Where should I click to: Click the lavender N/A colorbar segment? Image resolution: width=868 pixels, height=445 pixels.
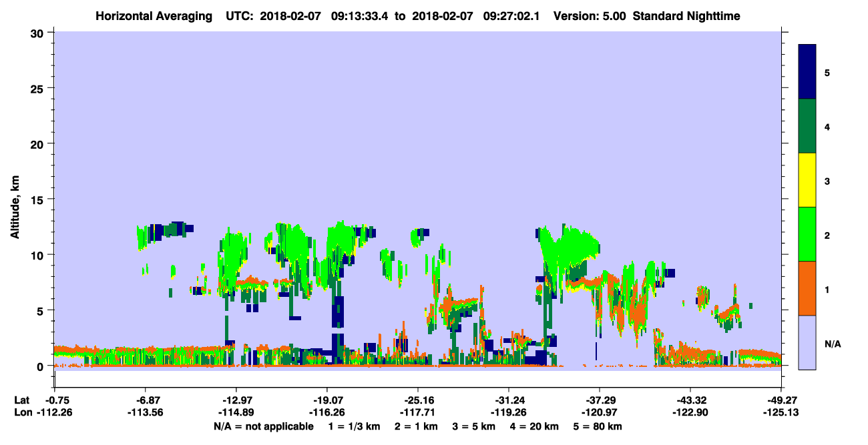coord(807,342)
